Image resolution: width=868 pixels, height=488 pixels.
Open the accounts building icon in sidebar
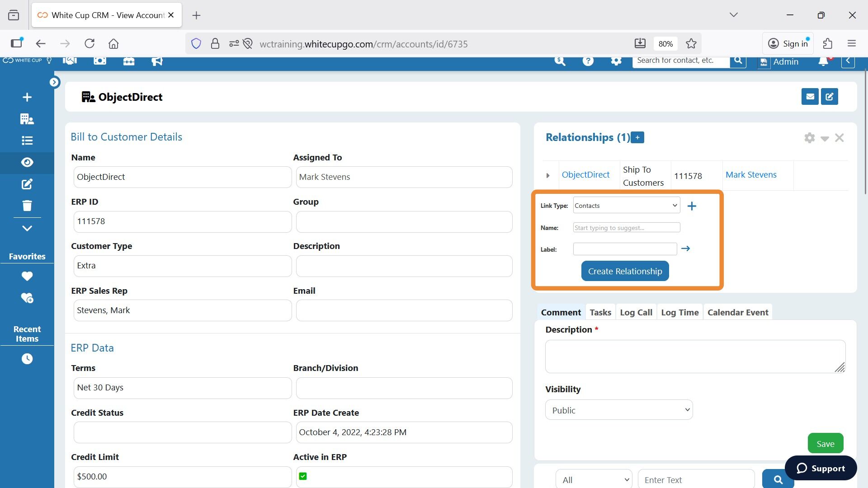pyautogui.click(x=27, y=119)
